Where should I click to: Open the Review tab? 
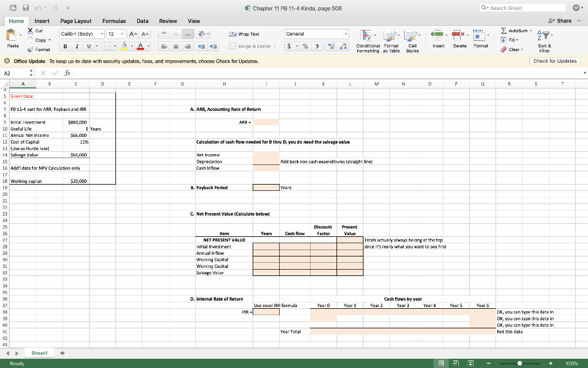[168, 21]
